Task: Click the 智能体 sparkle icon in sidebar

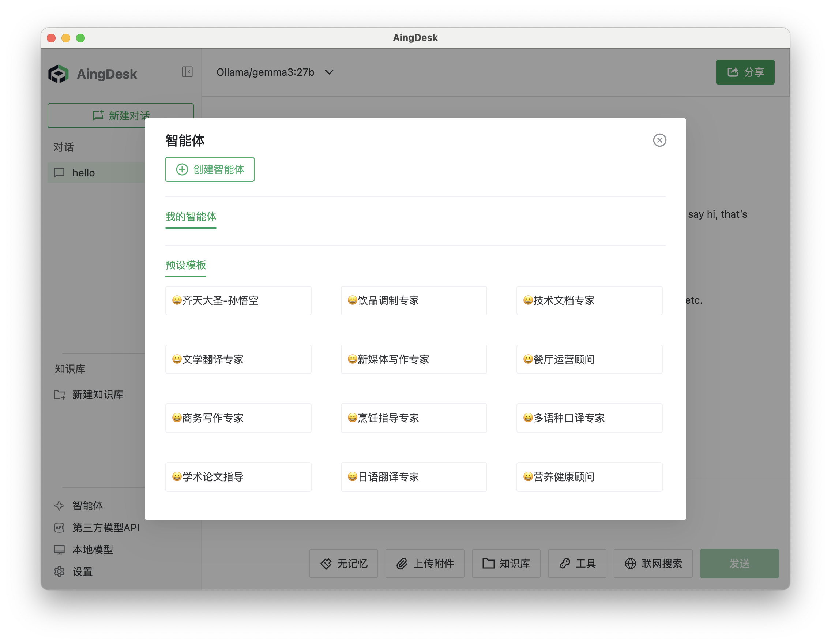Action: click(x=59, y=505)
